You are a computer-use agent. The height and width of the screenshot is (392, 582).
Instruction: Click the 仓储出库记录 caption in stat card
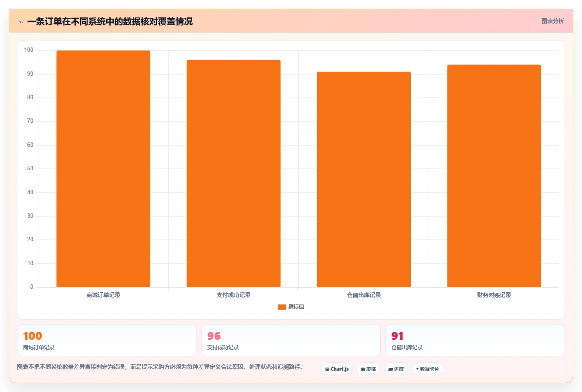pos(407,348)
